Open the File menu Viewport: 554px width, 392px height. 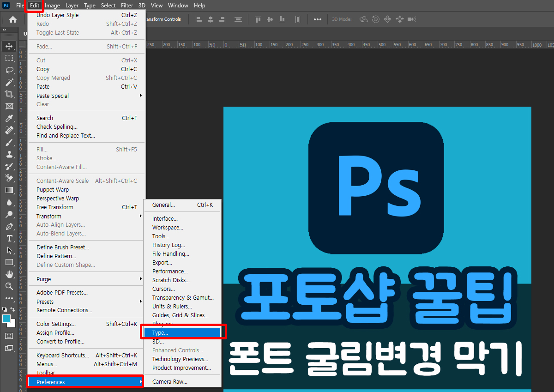click(20, 6)
